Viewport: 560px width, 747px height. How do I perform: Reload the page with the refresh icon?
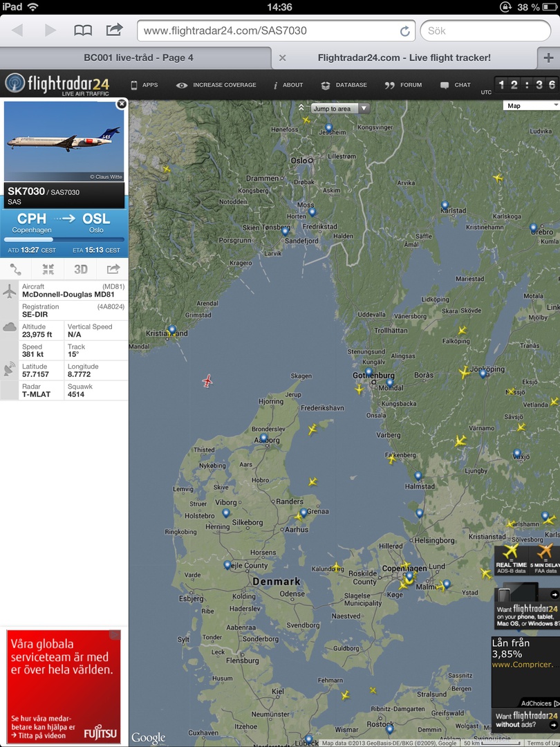[404, 31]
